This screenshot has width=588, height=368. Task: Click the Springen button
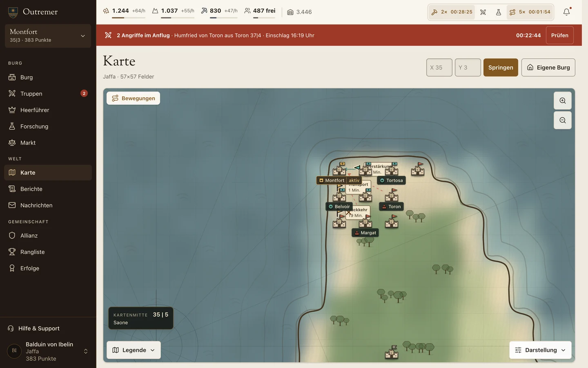[501, 67]
